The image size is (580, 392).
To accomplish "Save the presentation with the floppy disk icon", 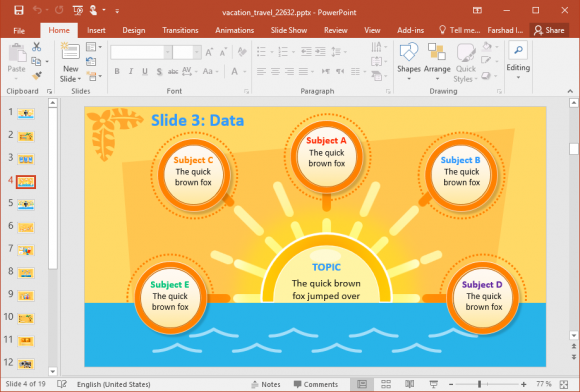I will click(x=18, y=10).
